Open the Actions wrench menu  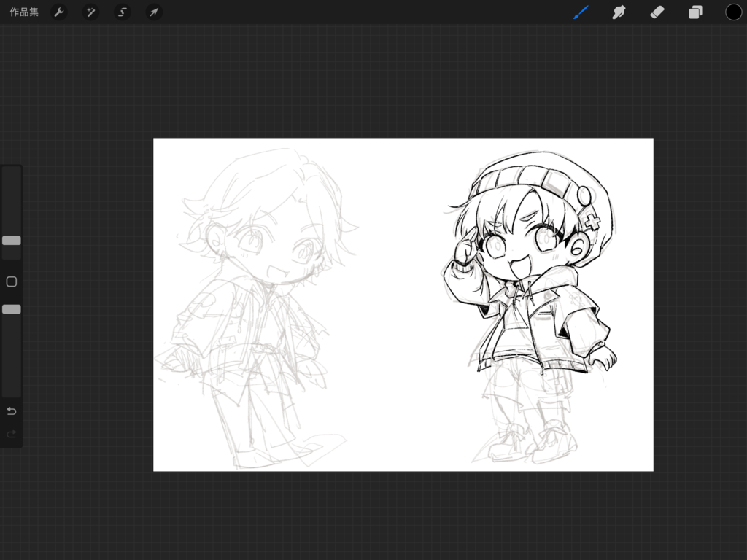pyautogui.click(x=59, y=12)
